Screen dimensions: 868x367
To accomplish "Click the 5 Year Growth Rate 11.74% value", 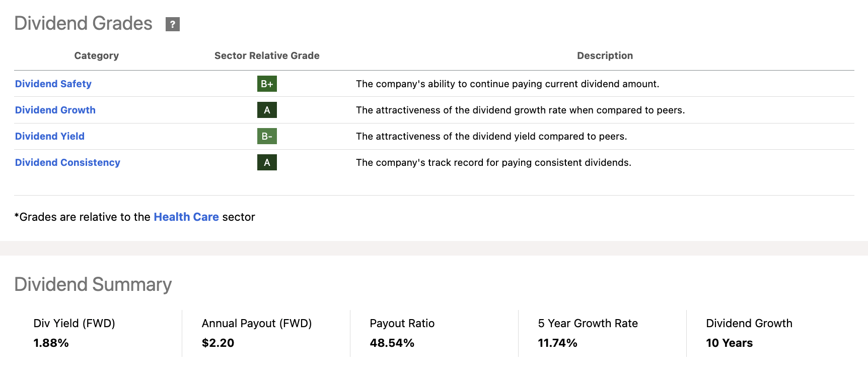I will click(557, 343).
